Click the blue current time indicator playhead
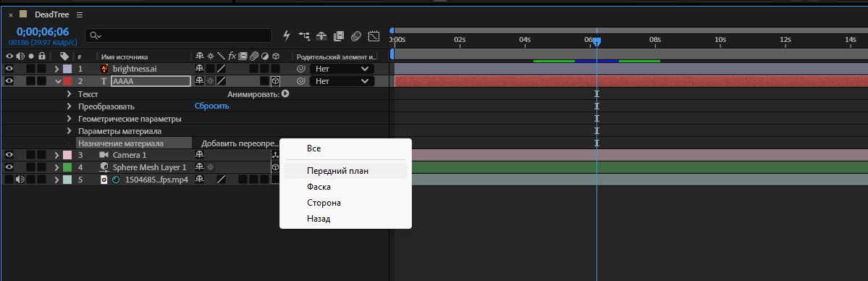868x281 pixels. point(597,41)
